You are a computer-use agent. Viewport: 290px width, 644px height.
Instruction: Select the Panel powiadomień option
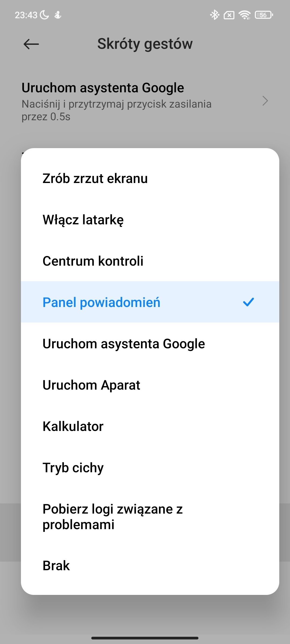[x=150, y=302]
